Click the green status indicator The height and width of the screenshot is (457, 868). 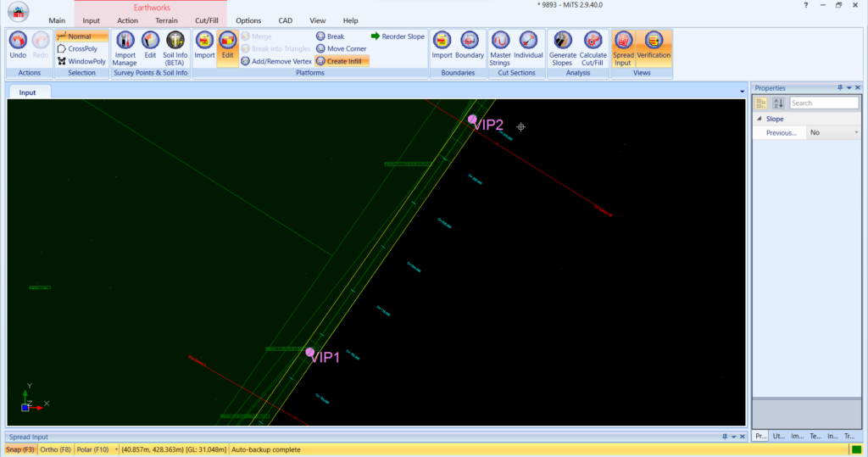click(856, 450)
